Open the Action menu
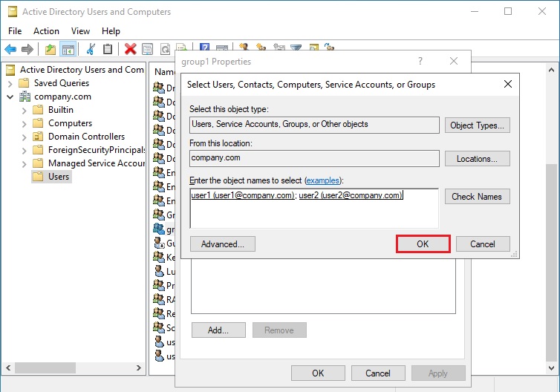 (46, 31)
